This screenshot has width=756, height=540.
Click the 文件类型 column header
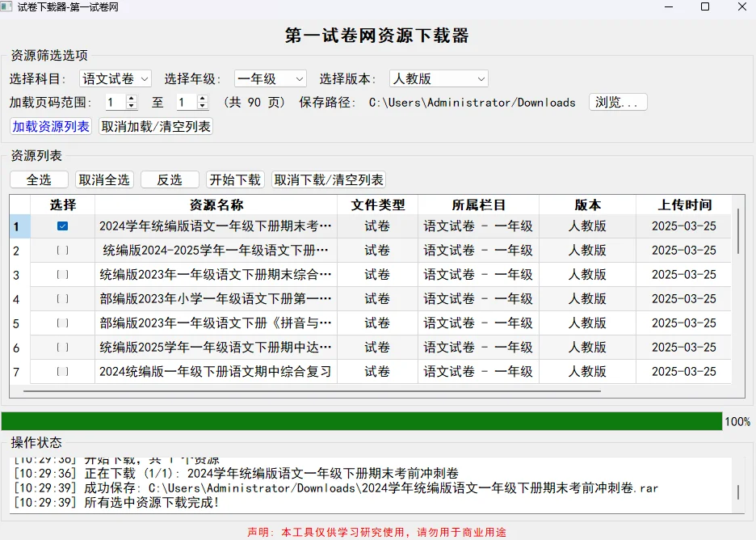pyautogui.click(x=377, y=205)
